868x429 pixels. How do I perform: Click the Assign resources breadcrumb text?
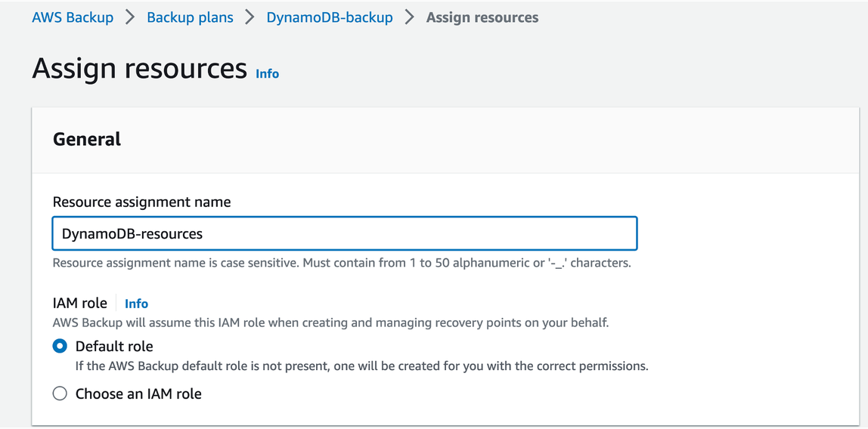point(482,17)
